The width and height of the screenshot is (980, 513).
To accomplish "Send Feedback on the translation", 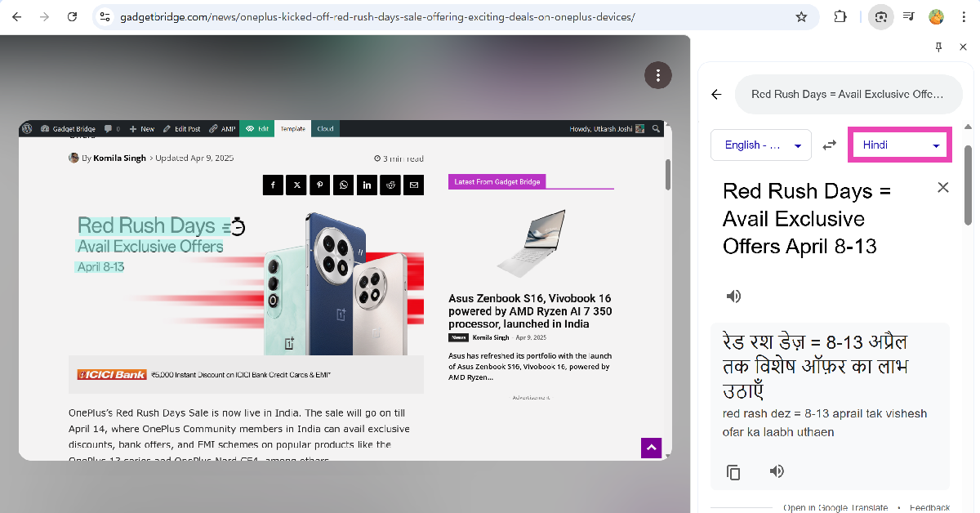I will tap(929, 507).
